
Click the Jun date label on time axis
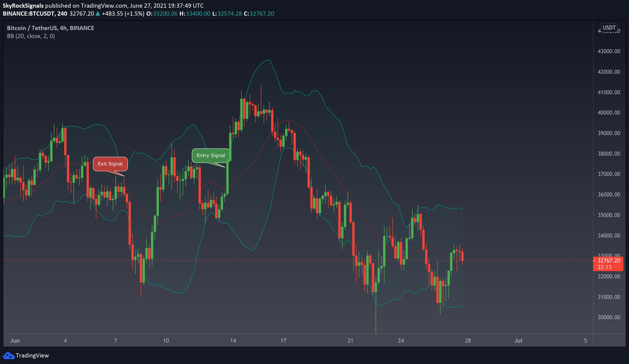tap(15, 340)
